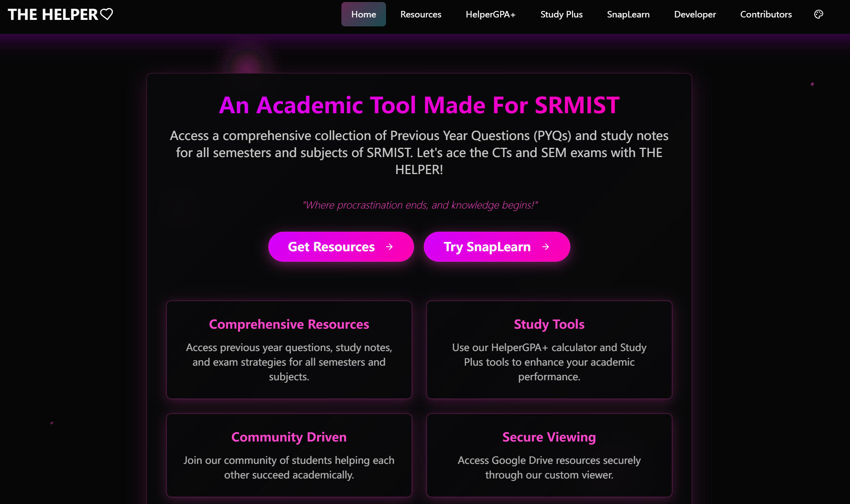Navigate to SnapLearn from the navbar
The width and height of the screenshot is (850, 504).
tap(628, 14)
